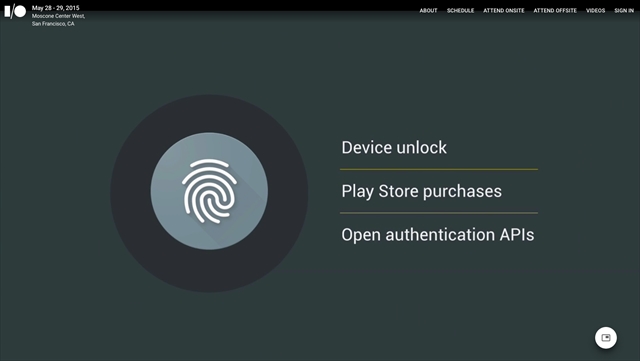The image size is (640, 361).
Task: Open the ABOUT menu item
Action: pyautogui.click(x=428, y=11)
